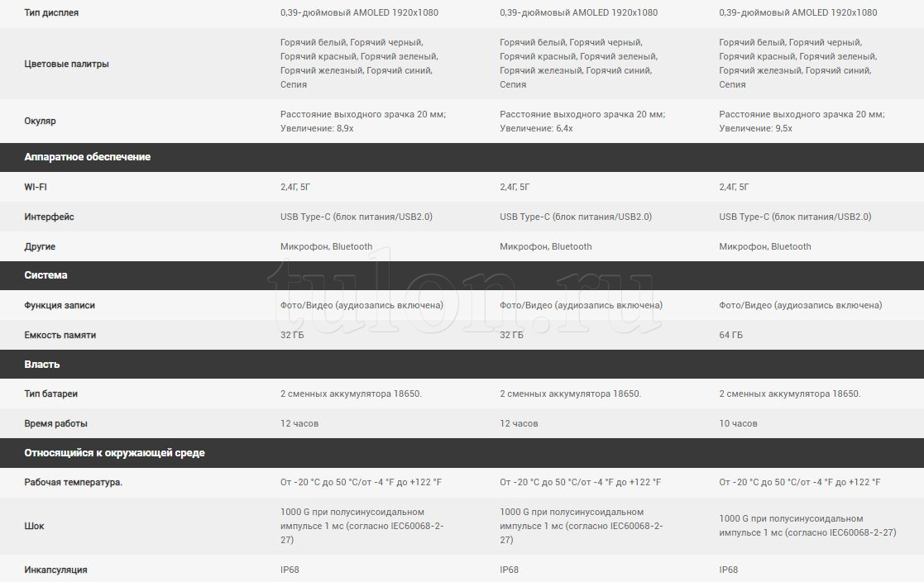The height and width of the screenshot is (582, 924).
Task: Click the 'Тип батареи' row label
Action: click(x=50, y=394)
